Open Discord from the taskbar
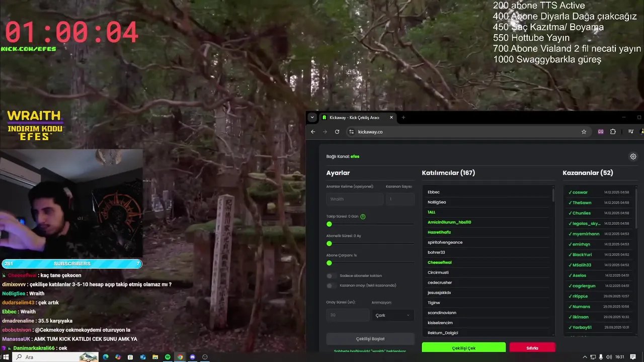 [192, 357]
